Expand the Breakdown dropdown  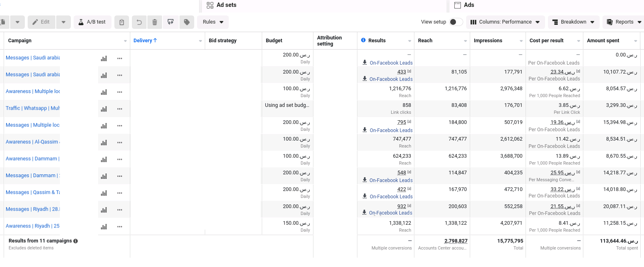(x=573, y=22)
